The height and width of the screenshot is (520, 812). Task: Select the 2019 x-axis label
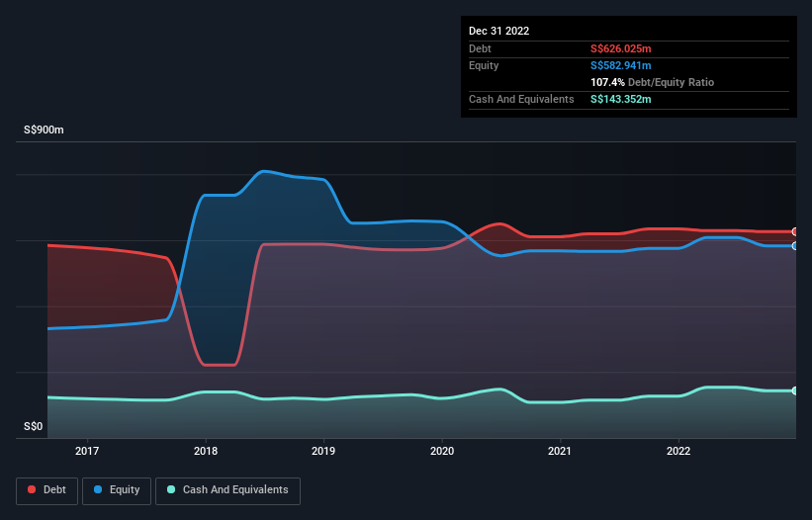[323, 451]
